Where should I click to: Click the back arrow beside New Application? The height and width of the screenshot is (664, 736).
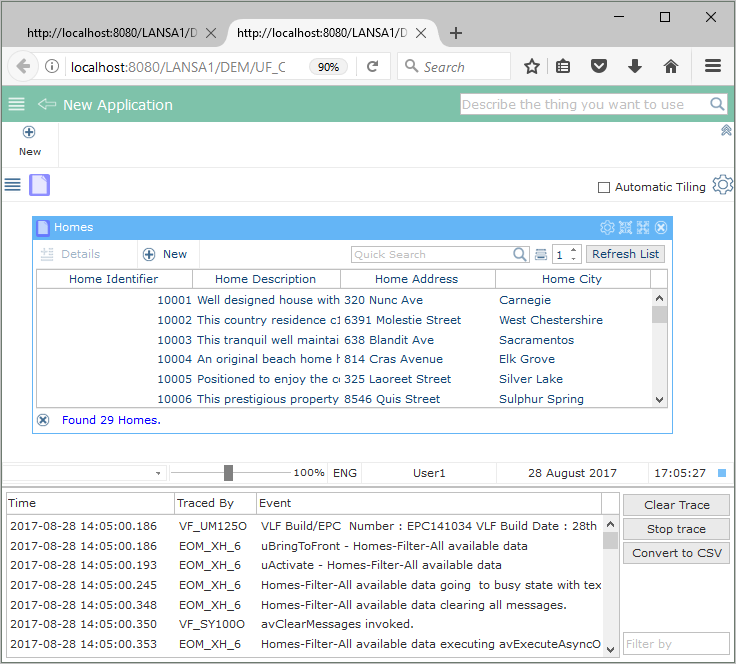click(x=46, y=105)
